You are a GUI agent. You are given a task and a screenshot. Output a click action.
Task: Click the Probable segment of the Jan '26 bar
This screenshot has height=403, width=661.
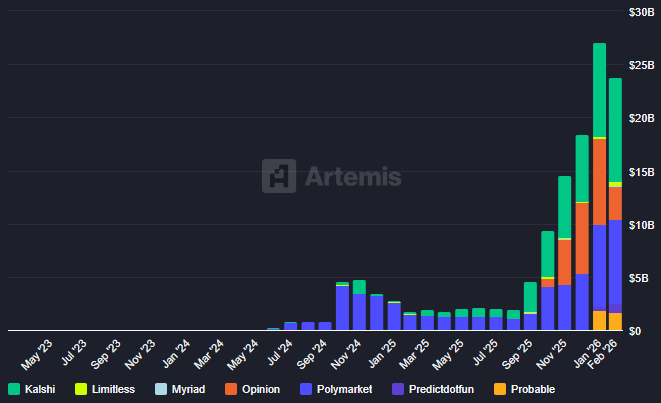[599, 320]
